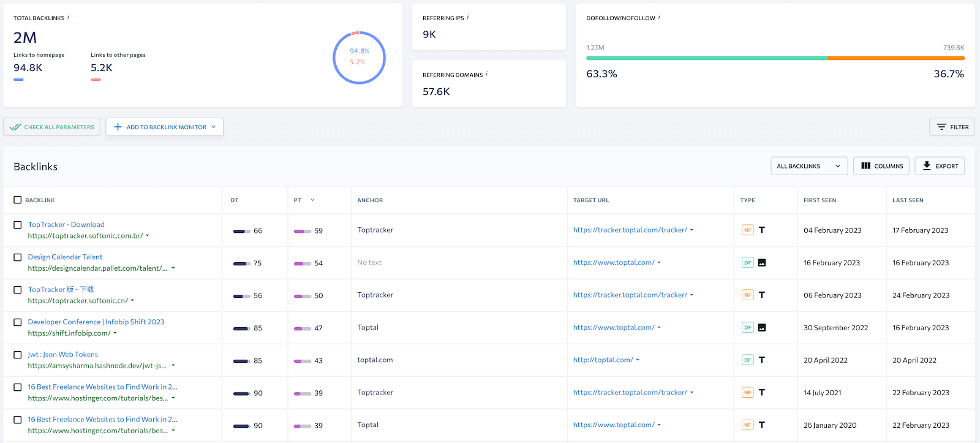The width and height of the screenshot is (980, 443).
Task: Click the green dofollow bar segment
Action: click(x=707, y=58)
